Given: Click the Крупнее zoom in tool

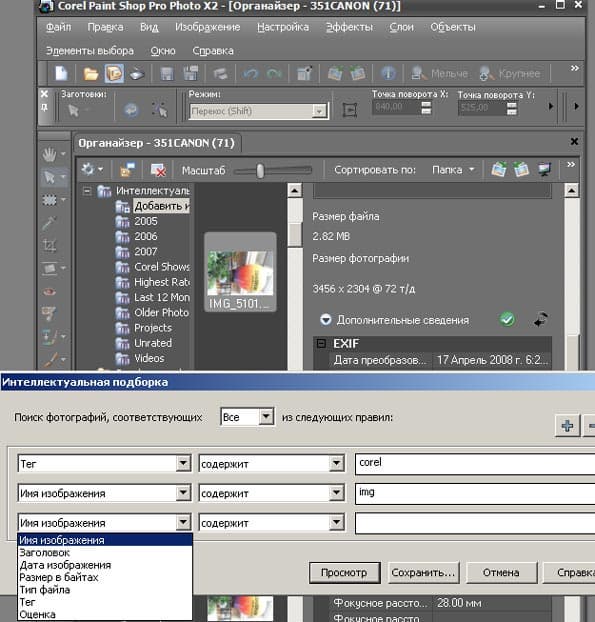Looking at the screenshot, I should pyautogui.click(x=510, y=73).
